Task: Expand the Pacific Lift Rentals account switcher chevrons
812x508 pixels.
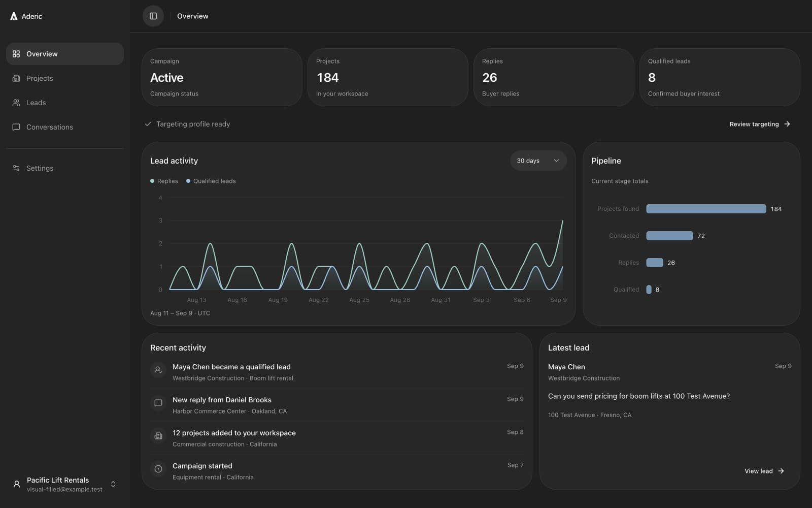Action: (x=113, y=484)
